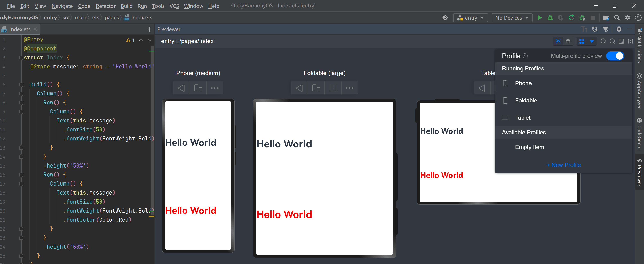Click the multi-profile grid icon

tap(582, 41)
